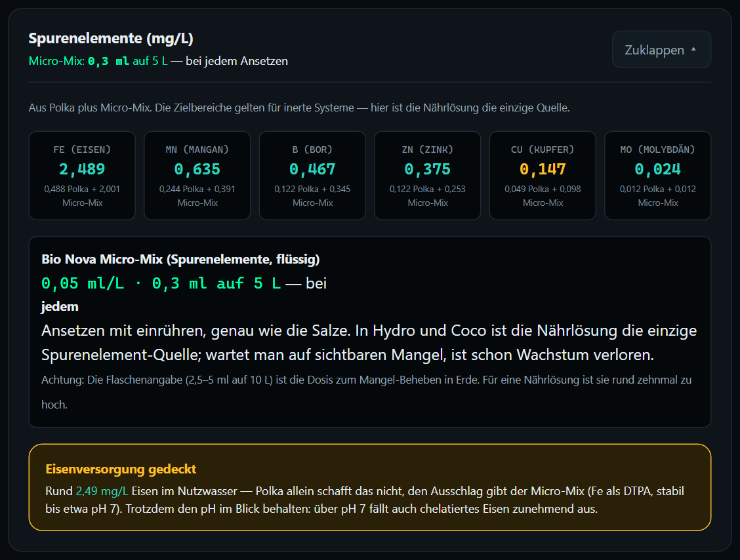The width and height of the screenshot is (740, 560).
Task: Click the 'Aus Polka plus Micro-Mix' description line
Action: tap(299, 108)
